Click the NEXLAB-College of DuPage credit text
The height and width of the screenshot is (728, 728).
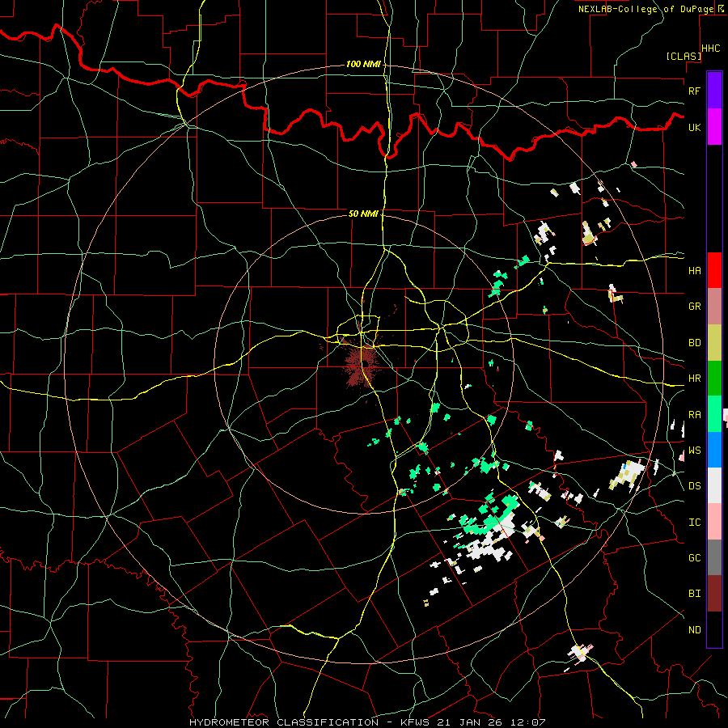click(x=645, y=9)
